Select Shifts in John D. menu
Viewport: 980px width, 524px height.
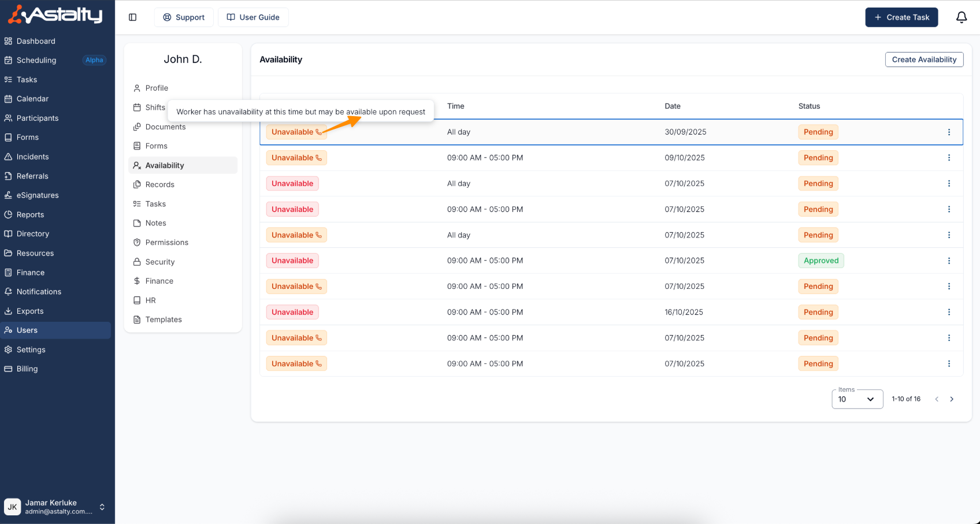pyautogui.click(x=155, y=107)
